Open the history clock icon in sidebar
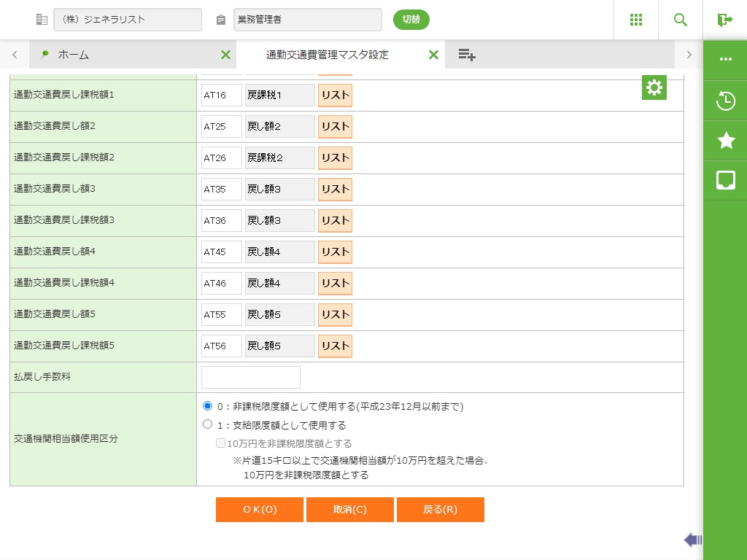The image size is (747, 560). click(x=725, y=101)
